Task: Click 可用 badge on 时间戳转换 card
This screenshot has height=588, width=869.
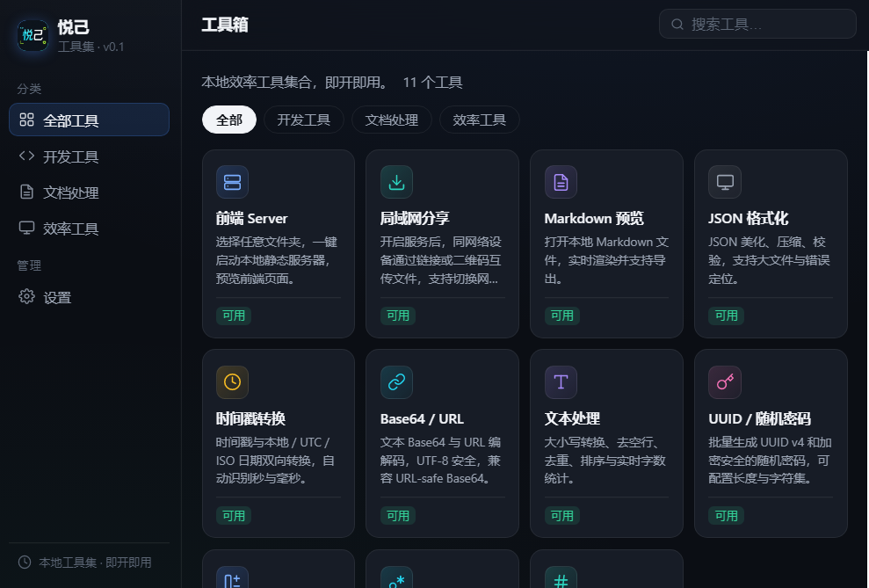Action: click(x=234, y=515)
